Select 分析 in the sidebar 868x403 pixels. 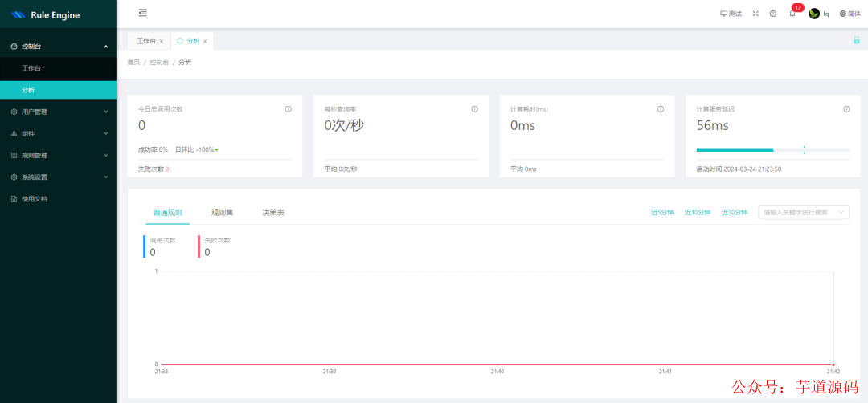coord(58,90)
